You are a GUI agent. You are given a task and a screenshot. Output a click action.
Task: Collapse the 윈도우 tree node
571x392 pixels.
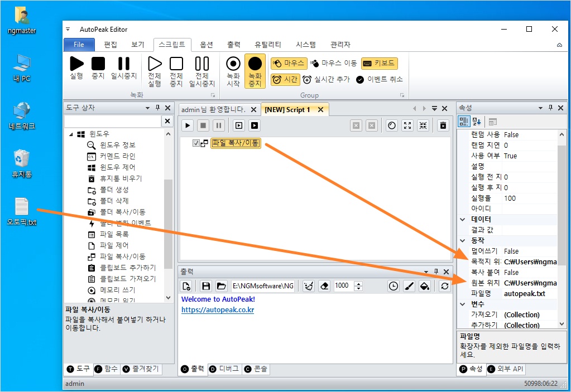71,134
